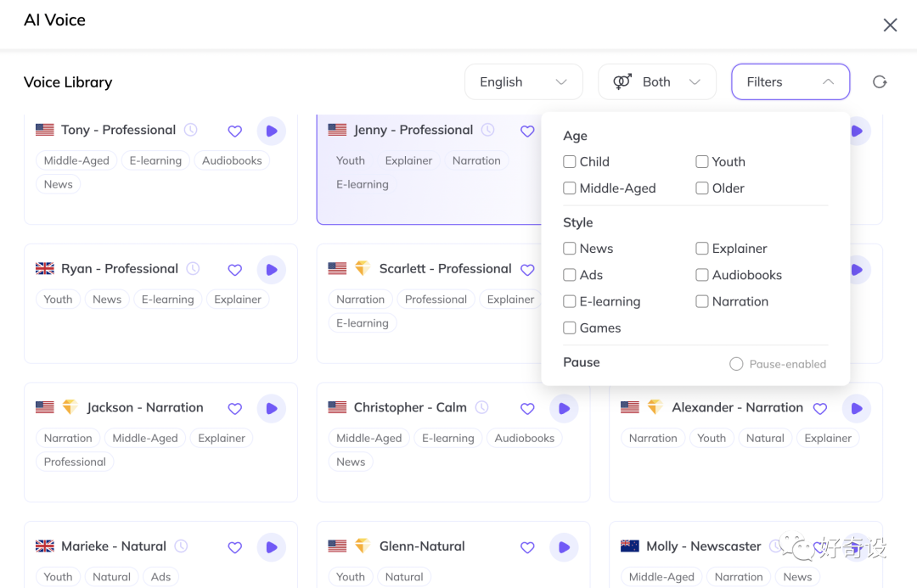917x588 pixels.
Task: Click clock icon beside Tony - Professional
Action: (191, 130)
